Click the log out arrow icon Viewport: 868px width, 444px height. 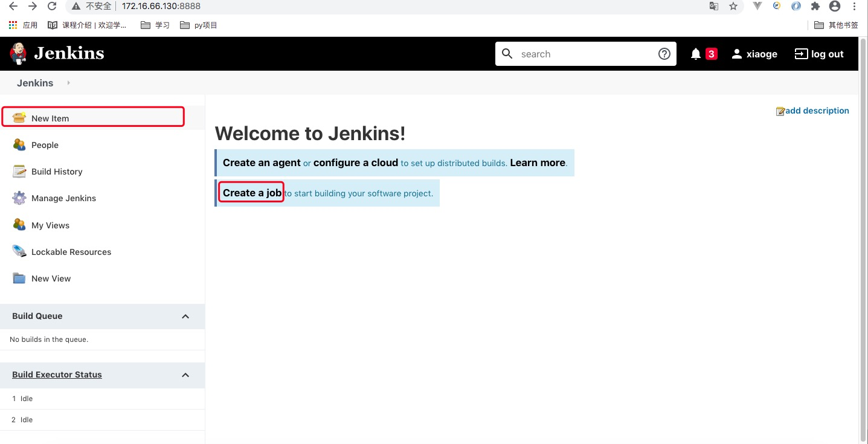pos(800,54)
